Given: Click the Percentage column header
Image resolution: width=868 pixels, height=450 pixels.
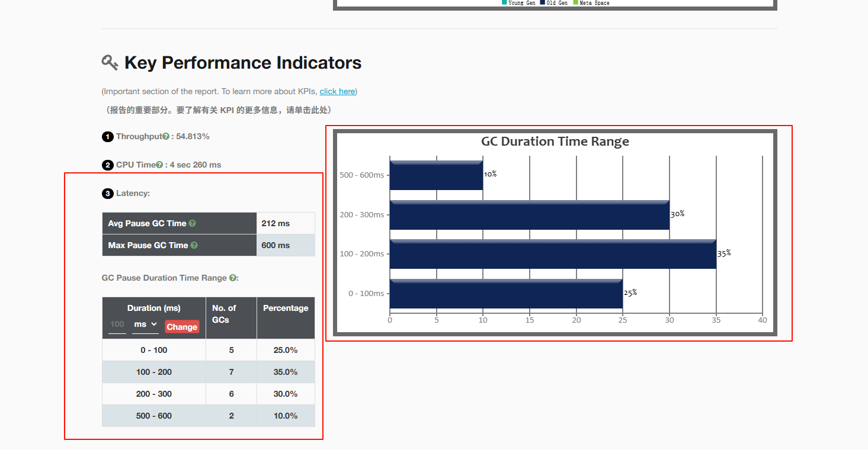Looking at the screenshot, I should [x=286, y=308].
